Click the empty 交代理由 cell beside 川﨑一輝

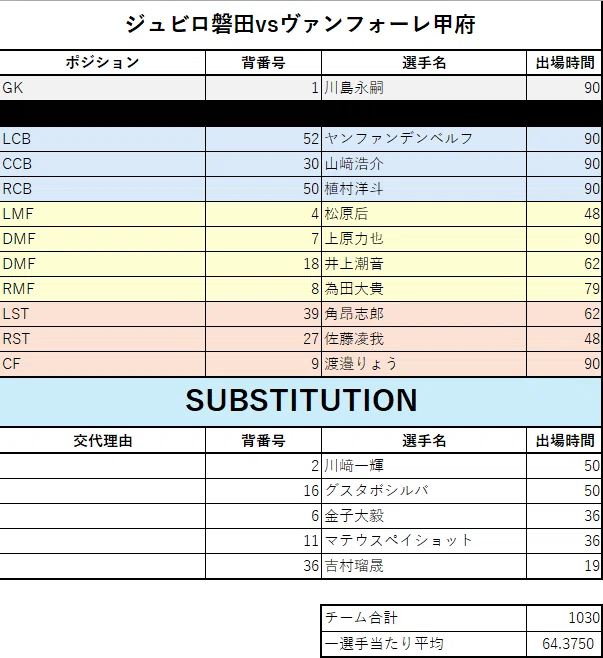tap(102, 466)
